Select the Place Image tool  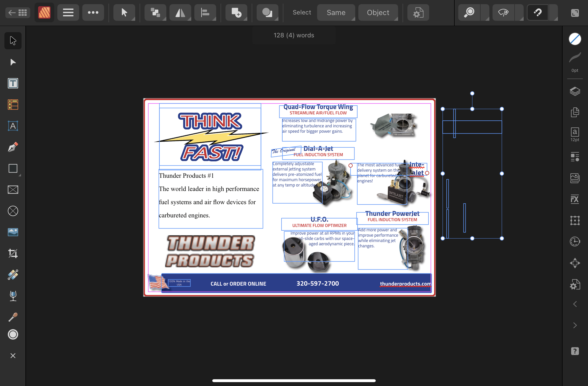(x=13, y=232)
